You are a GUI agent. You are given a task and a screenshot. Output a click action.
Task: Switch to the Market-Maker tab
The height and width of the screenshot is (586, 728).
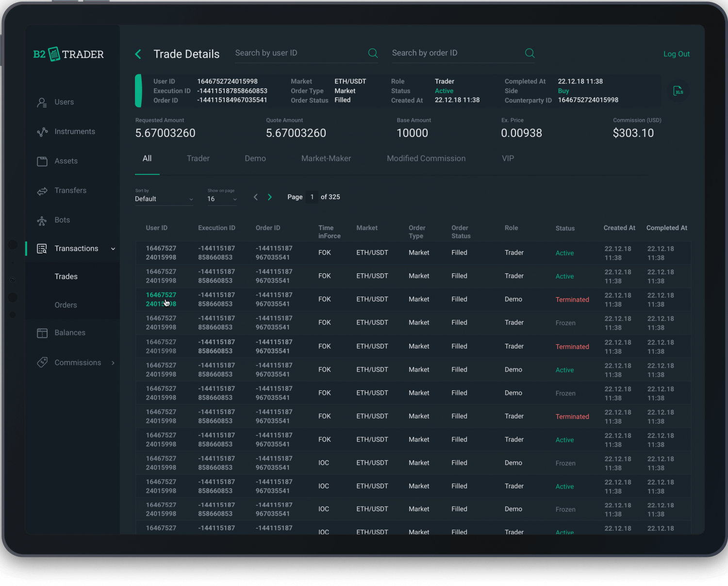[326, 158]
